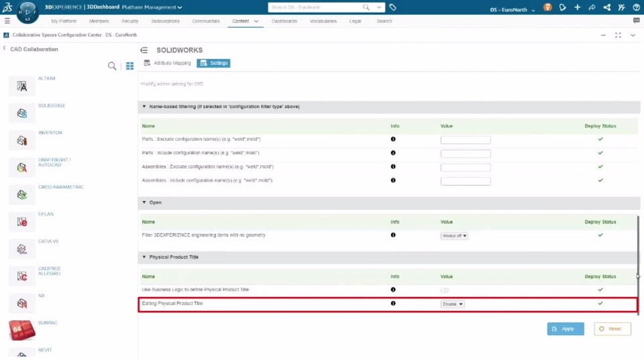
Task: Open the chat bubble icon
Action: click(636, 21)
